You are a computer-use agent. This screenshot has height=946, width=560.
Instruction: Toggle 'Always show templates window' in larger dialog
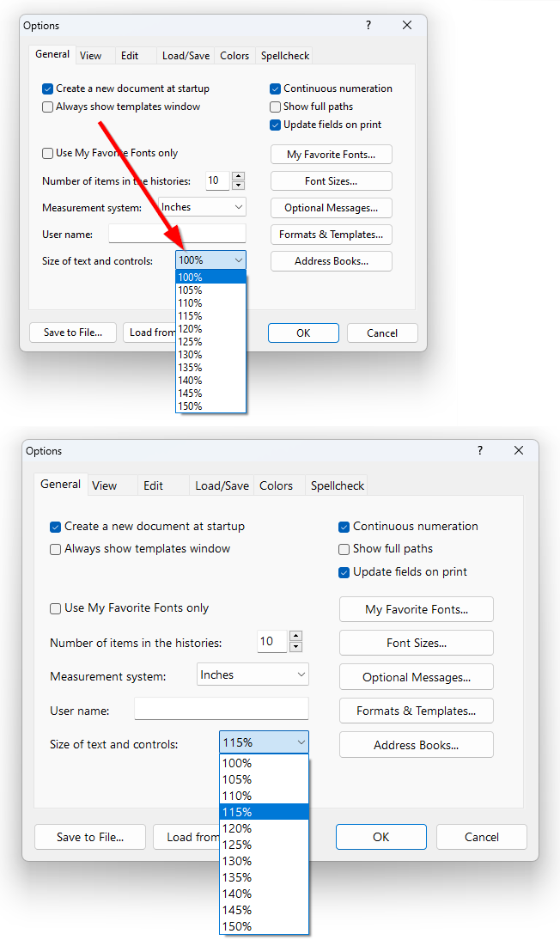(x=56, y=549)
